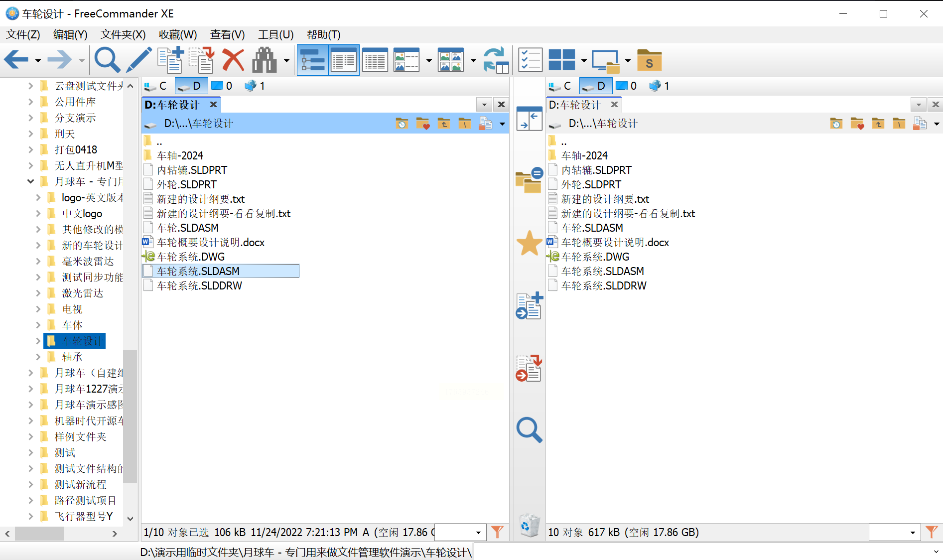Open the 文件(Z) menu
943x560 pixels.
coord(23,34)
